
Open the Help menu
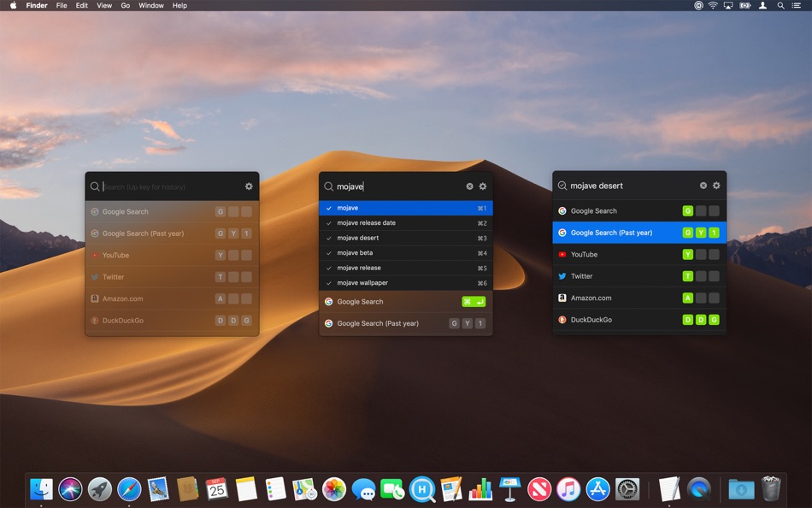pos(179,5)
